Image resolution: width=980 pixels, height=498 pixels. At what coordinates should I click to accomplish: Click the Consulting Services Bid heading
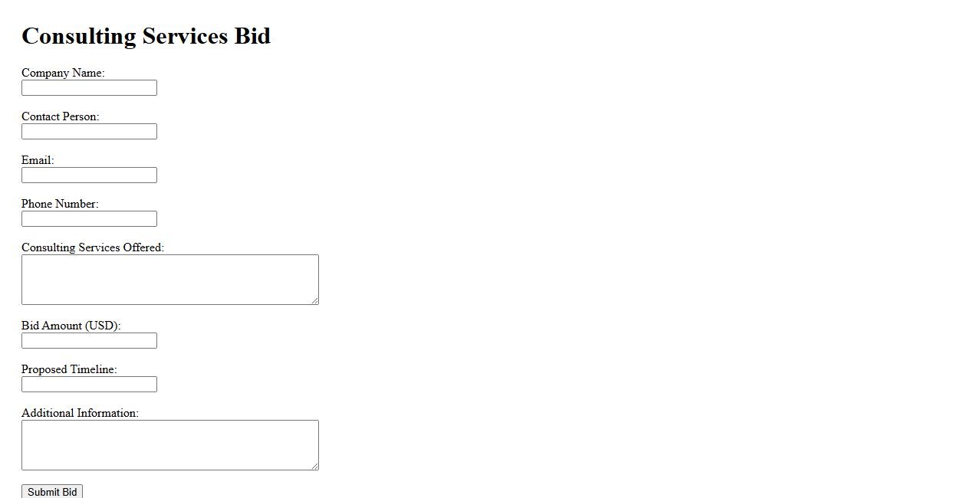[x=146, y=36]
